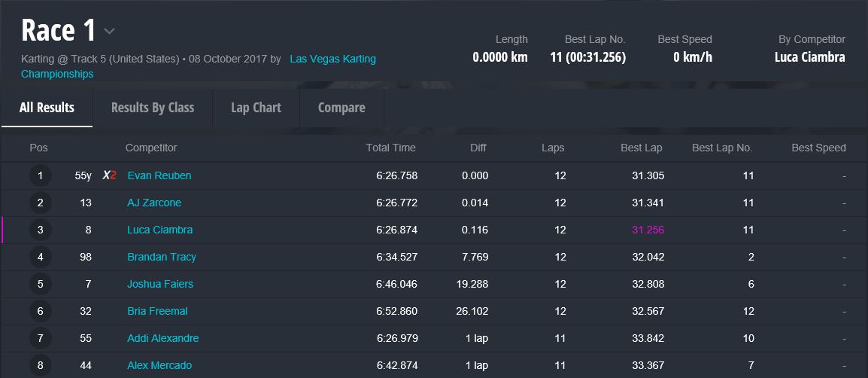Click Luca Ciambra best lap competitor header
The height and width of the screenshot is (378, 868).
tap(809, 57)
